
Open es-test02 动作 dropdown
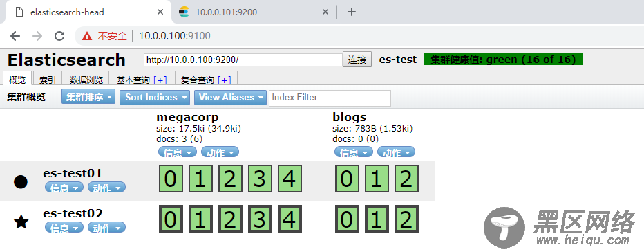[x=107, y=227]
